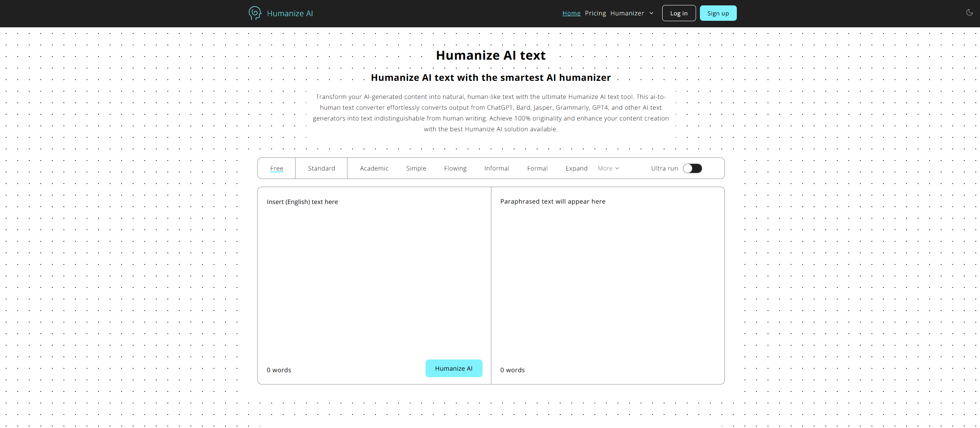Select the Simple mode

pyautogui.click(x=416, y=168)
